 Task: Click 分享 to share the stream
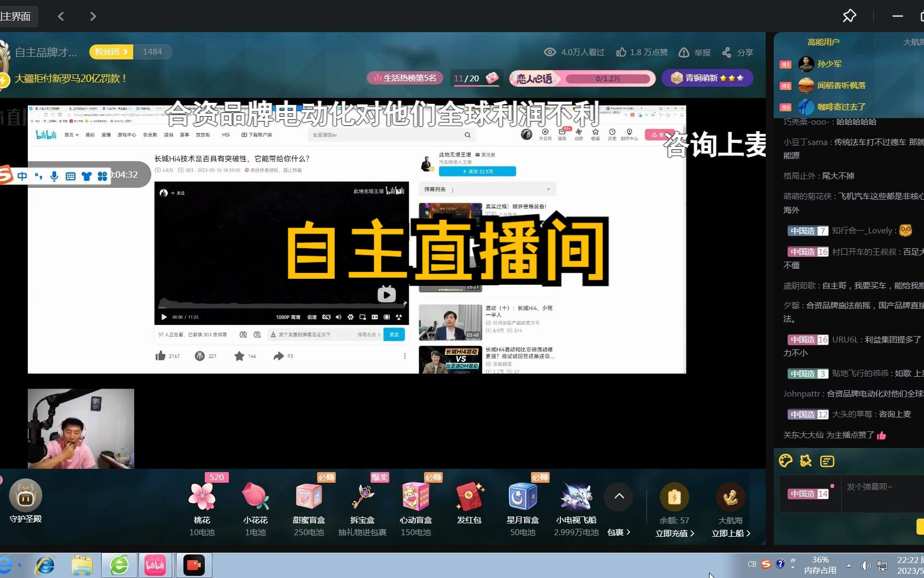pos(737,52)
